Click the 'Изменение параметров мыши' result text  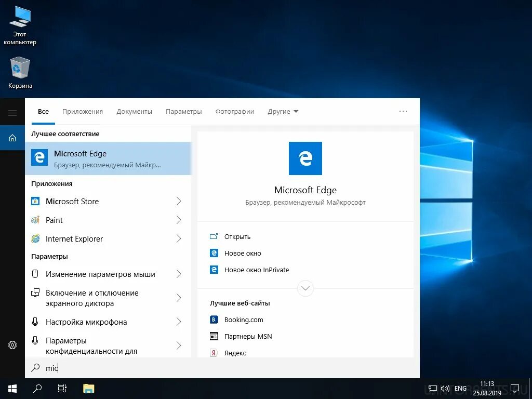click(100, 274)
